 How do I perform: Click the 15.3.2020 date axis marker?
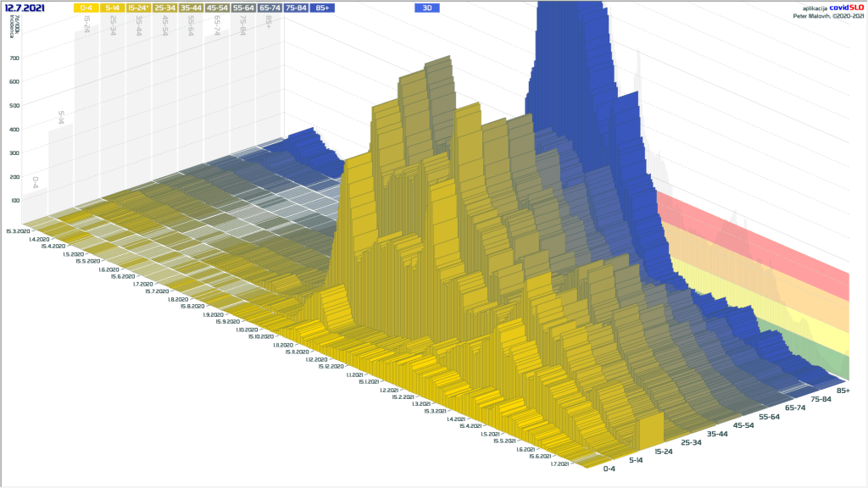(17, 230)
